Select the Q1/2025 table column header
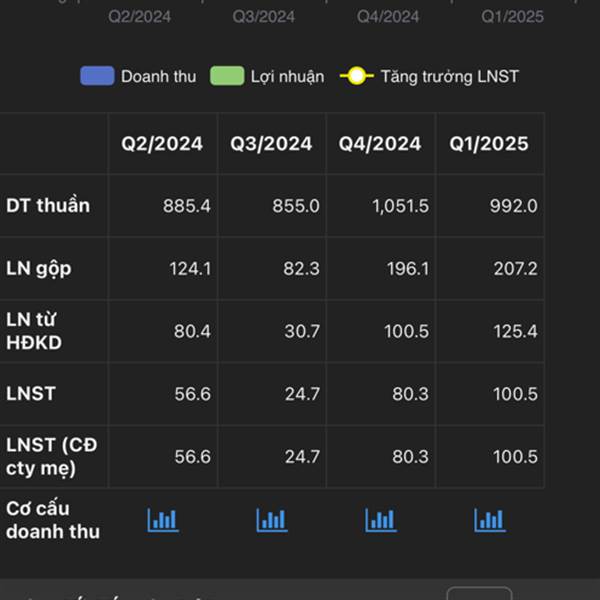Screen dimensions: 600x600 click(489, 144)
